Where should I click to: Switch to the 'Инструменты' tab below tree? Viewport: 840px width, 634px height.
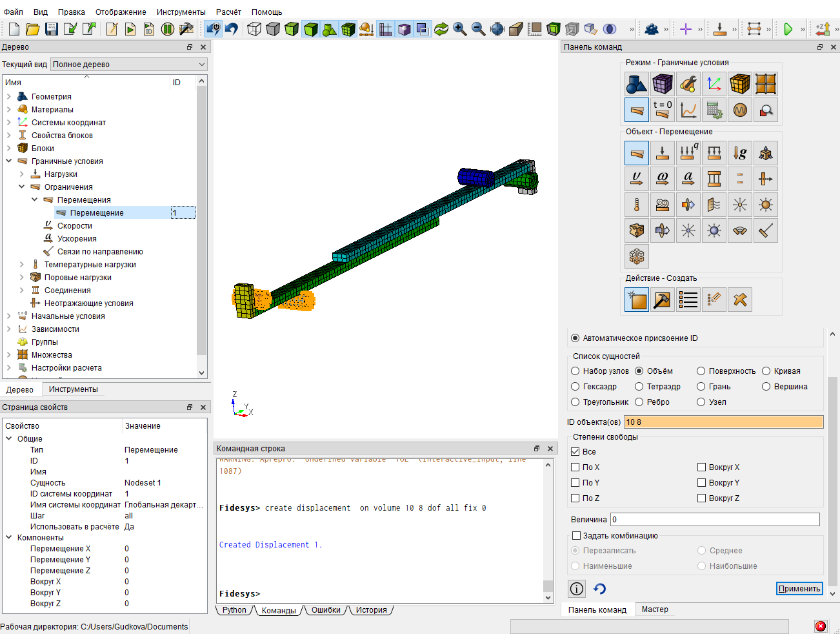pos(74,389)
